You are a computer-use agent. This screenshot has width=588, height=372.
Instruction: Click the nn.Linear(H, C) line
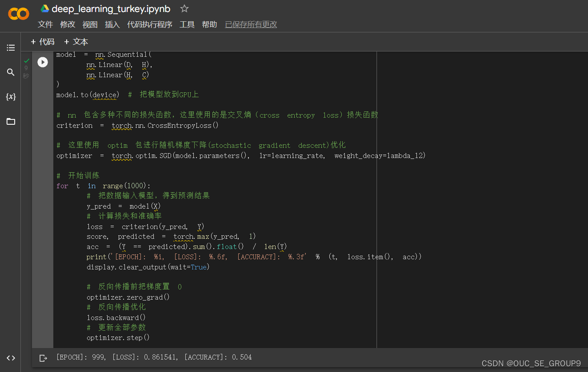[x=118, y=75]
